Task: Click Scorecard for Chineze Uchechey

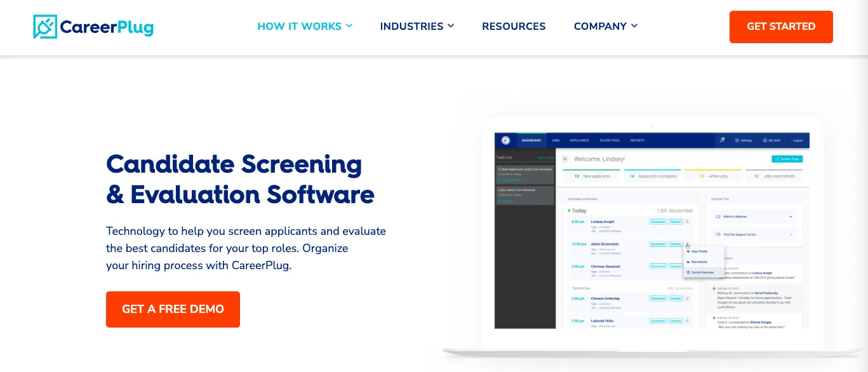Action: click(658, 298)
